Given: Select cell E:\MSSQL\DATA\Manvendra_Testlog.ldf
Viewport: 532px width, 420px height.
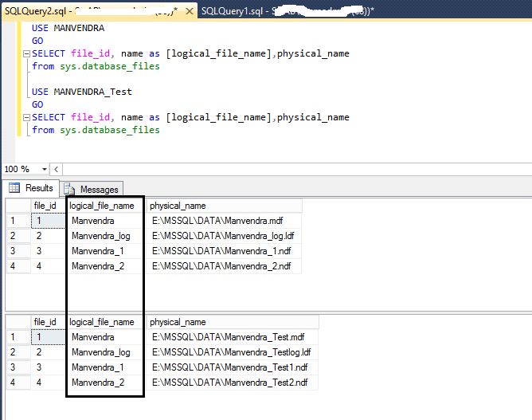Looking at the screenshot, I should [233, 352].
